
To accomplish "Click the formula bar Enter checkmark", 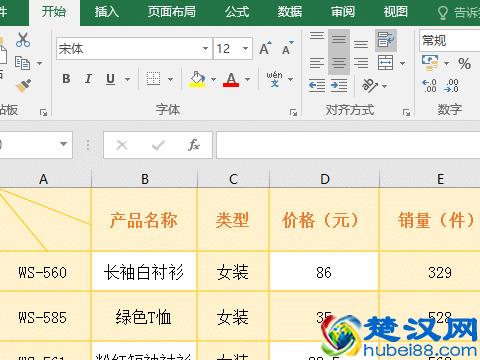I will pos(158,145).
